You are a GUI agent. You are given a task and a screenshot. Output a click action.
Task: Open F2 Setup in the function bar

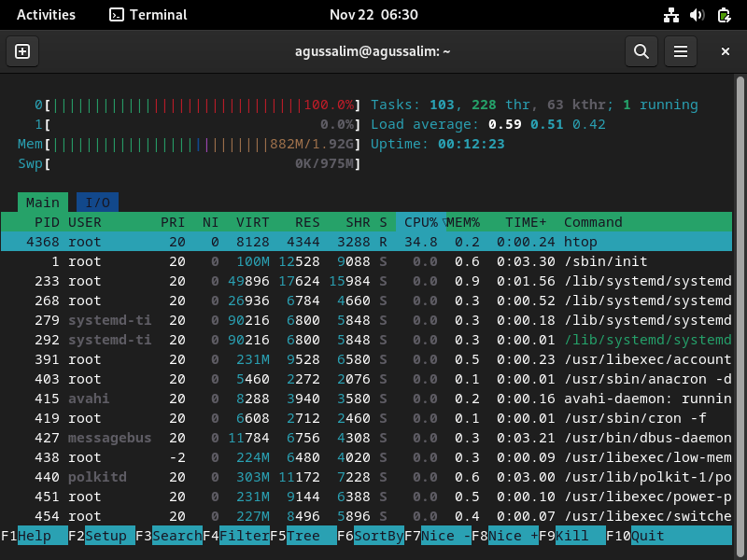[x=102, y=536]
